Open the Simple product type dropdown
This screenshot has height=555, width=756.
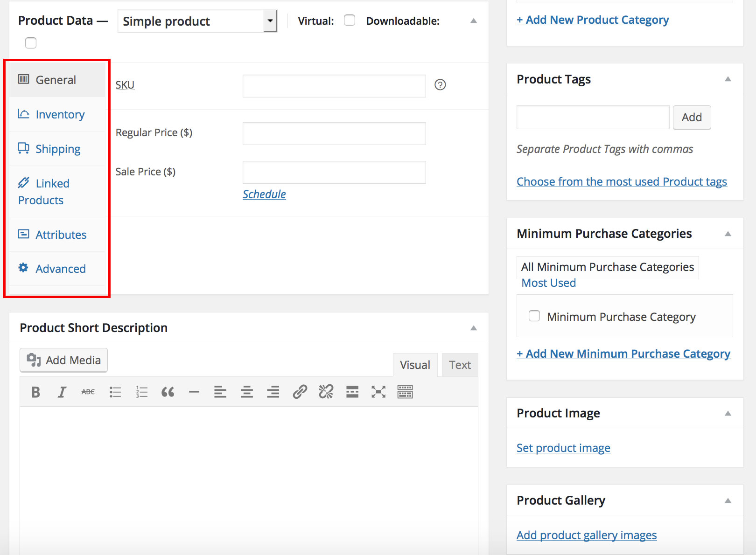click(197, 21)
